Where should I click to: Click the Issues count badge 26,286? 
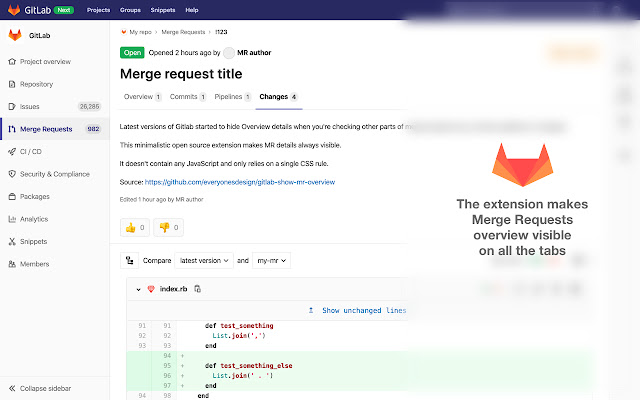[89, 107]
